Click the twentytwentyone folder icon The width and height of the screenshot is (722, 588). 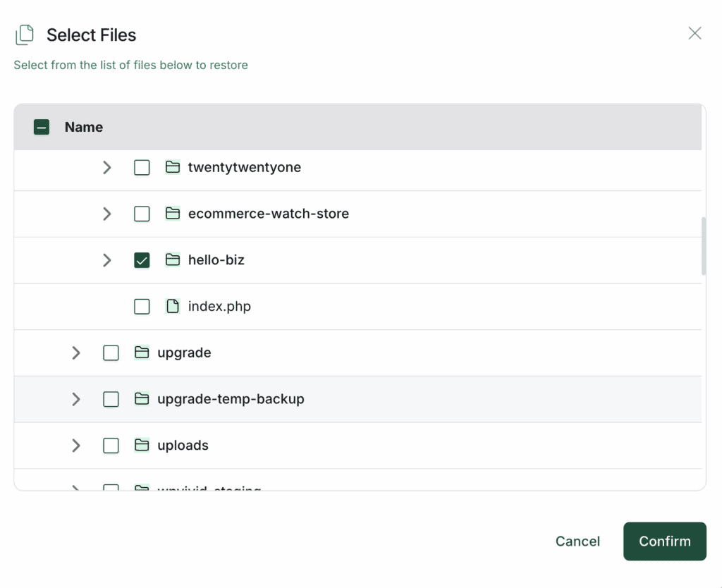(173, 167)
